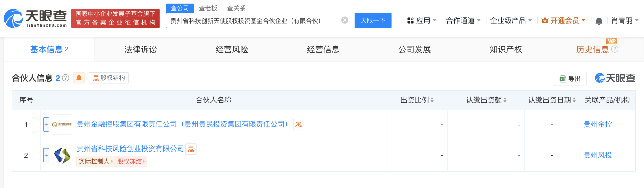Open equity structure icon for 贵州省科技风险创业投资

(x=191, y=149)
